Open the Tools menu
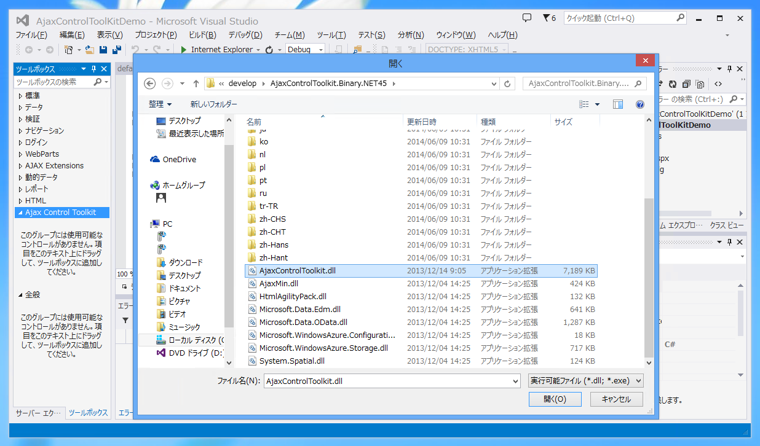This screenshot has width=760, height=446. (332, 35)
